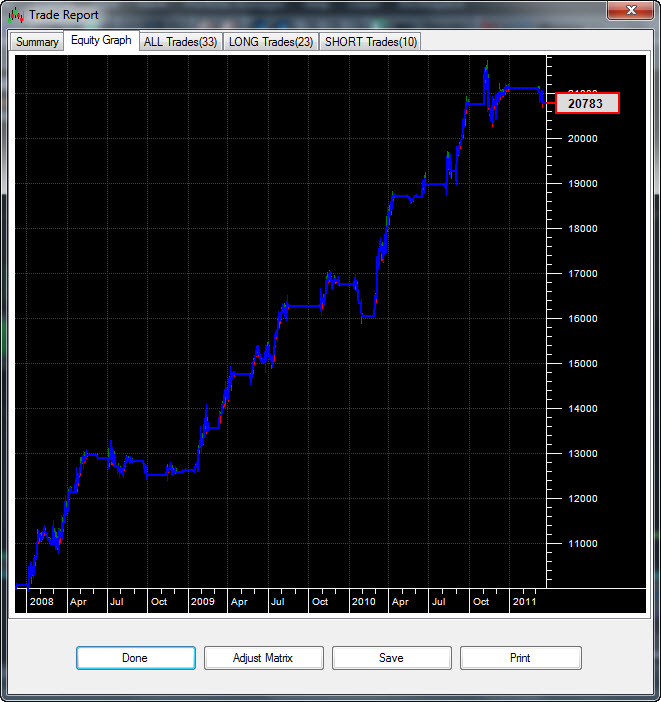The image size is (661, 702).
Task: Save the trade report
Action: [391, 658]
